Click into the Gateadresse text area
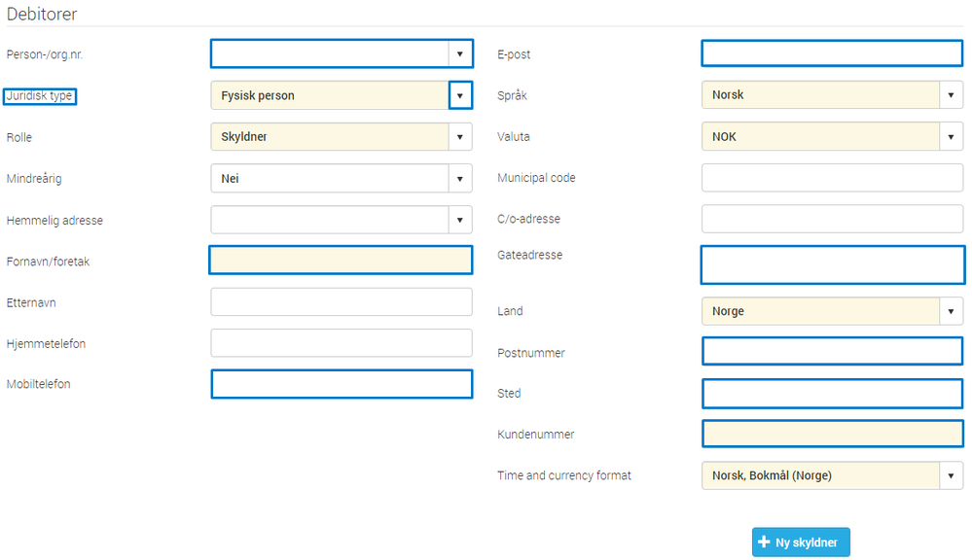The image size is (972, 560). (833, 265)
